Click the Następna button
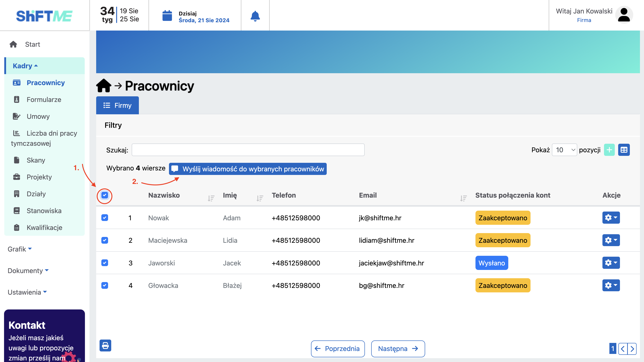This screenshot has width=644, height=362. coord(398,349)
